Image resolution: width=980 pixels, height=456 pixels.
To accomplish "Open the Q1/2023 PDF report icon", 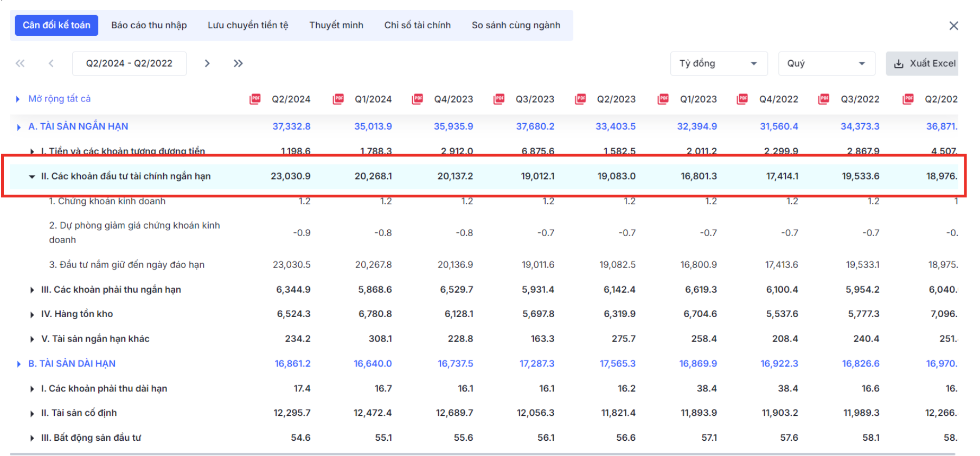I will coord(663,99).
